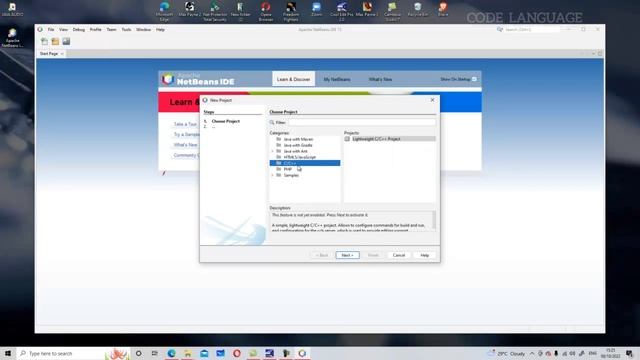Open Recycle Bin desktop icon

click(418, 9)
